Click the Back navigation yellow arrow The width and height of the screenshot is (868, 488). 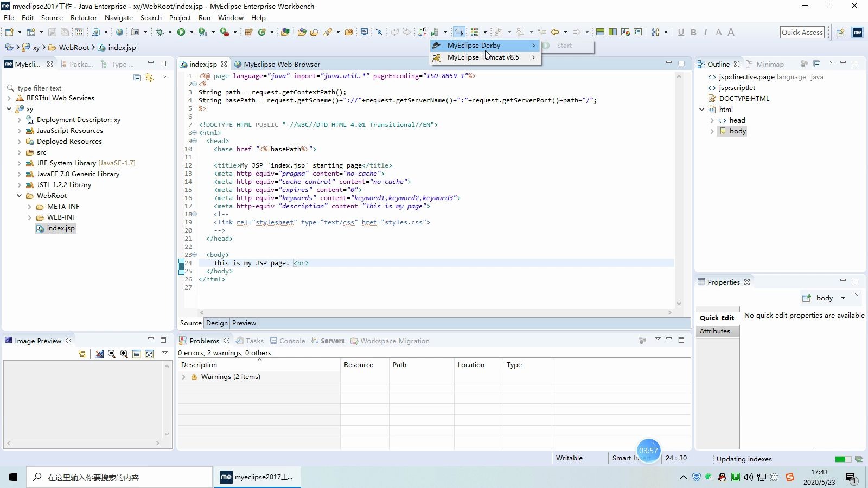coord(555,32)
